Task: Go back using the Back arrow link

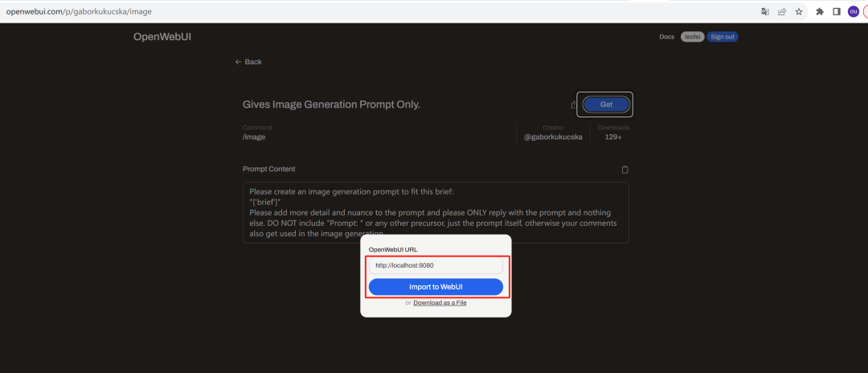Action: [248, 62]
